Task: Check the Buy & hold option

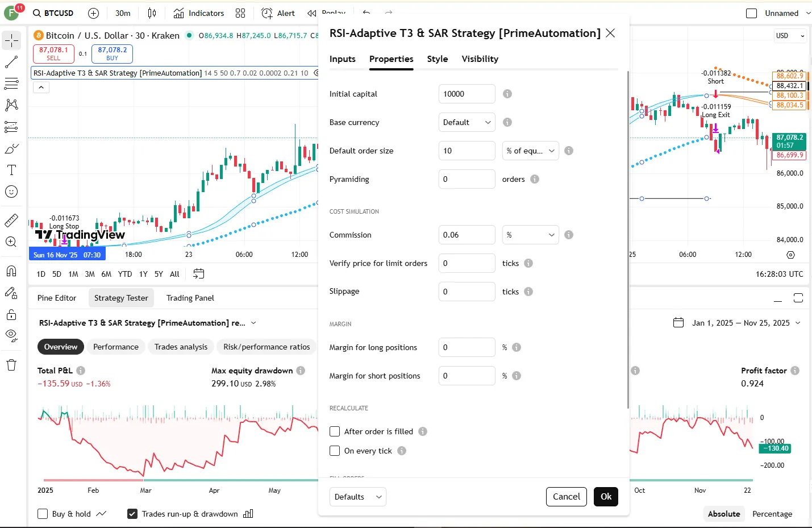Action: [x=43, y=514]
